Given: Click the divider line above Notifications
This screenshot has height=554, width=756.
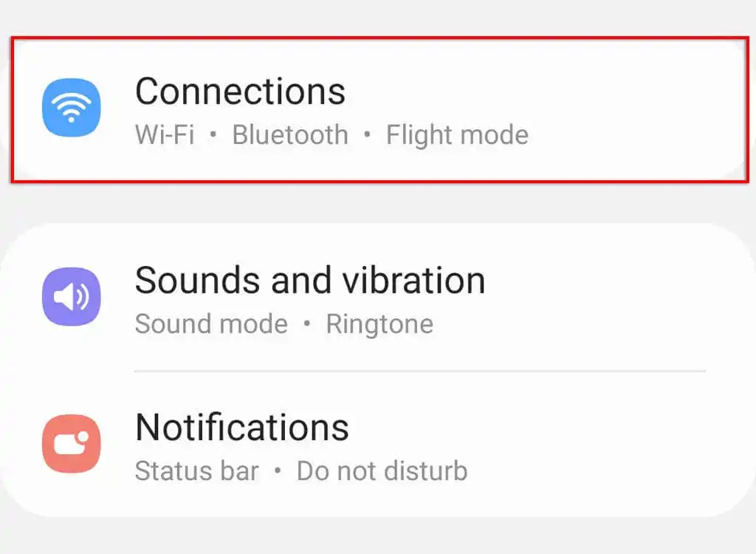Looking at the screenshot, I should click(x=420, y=371).
